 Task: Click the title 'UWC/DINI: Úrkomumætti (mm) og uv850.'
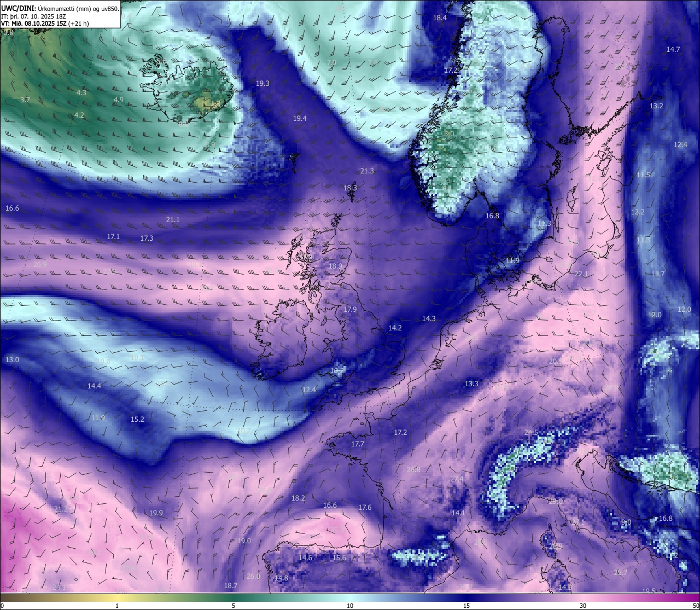[60, 8]
